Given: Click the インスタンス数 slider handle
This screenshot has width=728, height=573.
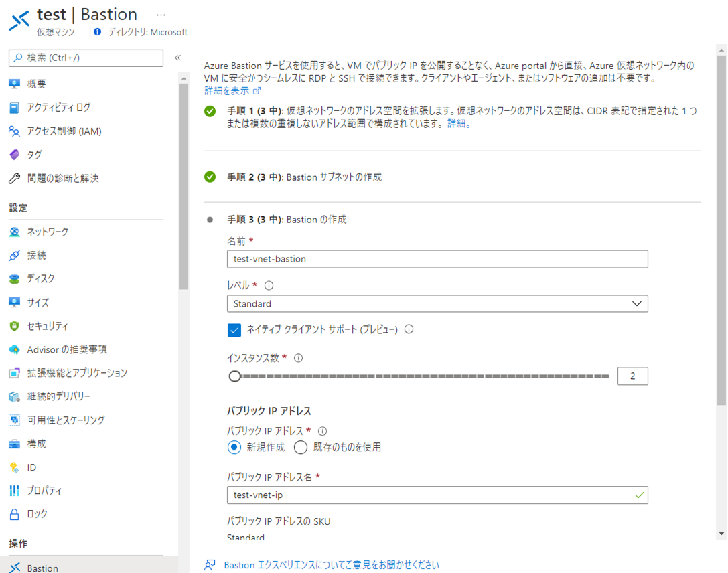Looking at the screenshot, I should point(234,376).
